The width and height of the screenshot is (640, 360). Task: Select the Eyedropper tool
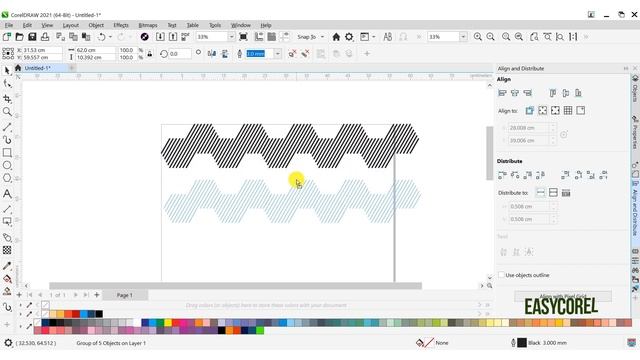[7, 266]
